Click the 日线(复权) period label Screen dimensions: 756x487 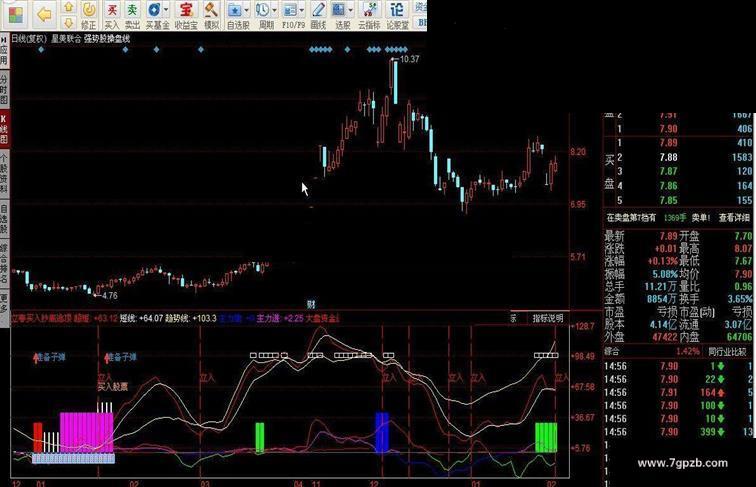29,39
